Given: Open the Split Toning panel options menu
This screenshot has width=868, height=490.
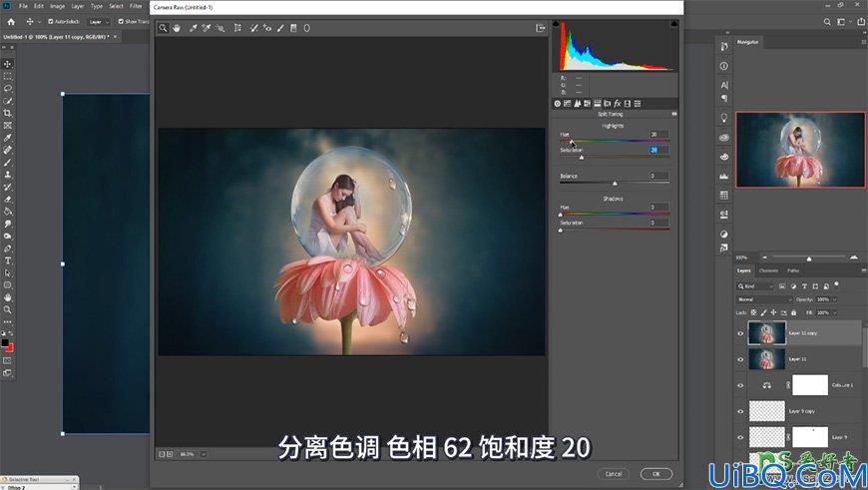Looking at the screenshot, I should [673, 114].
